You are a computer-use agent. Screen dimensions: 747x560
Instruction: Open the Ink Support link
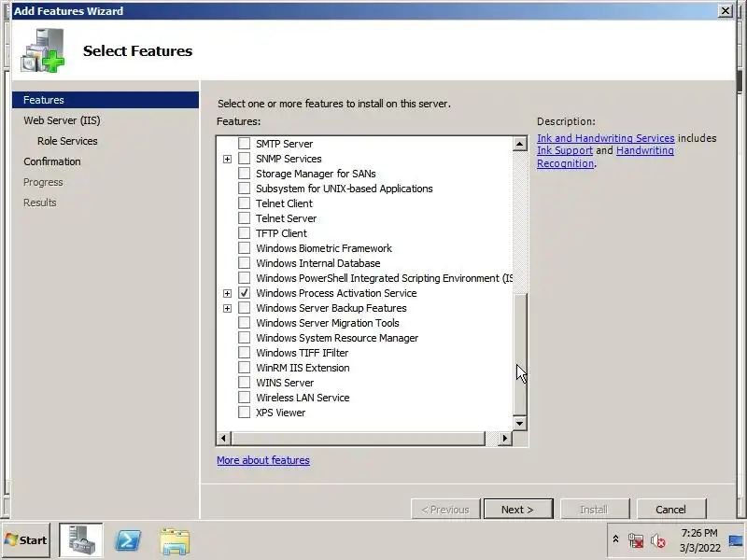(x=565, y=150)
